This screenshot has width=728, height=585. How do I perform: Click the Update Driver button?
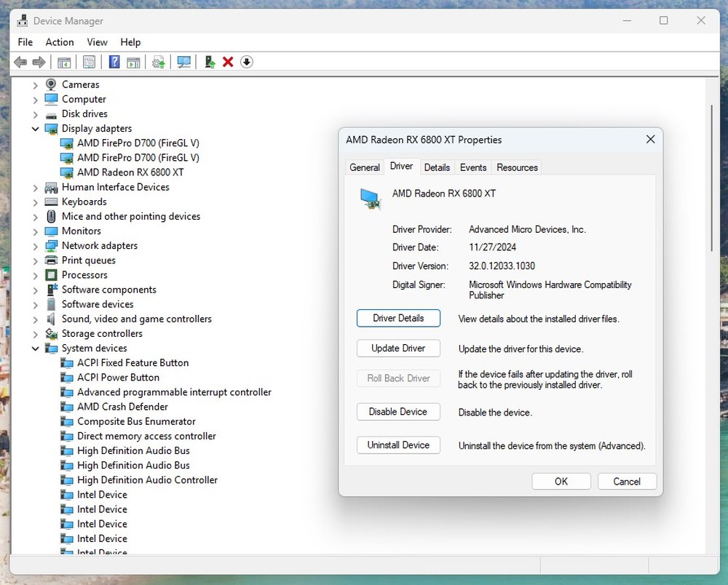click(x=398, y=349)
